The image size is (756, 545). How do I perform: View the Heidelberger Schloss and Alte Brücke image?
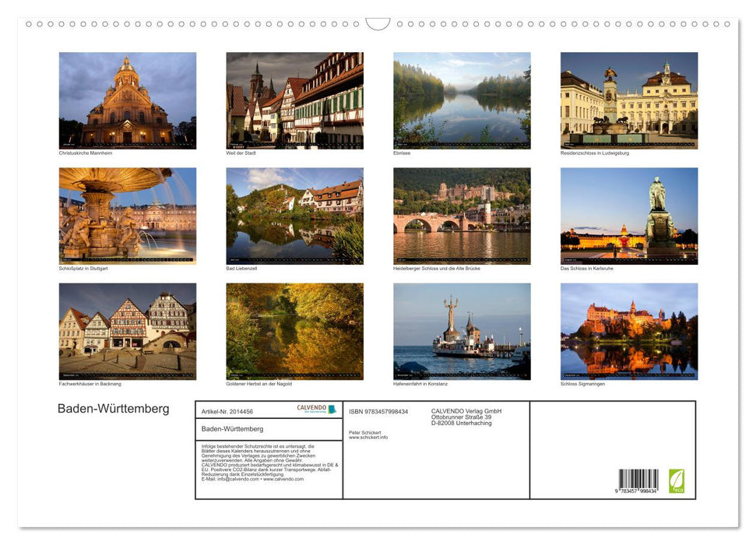click(x=462, y=215)
